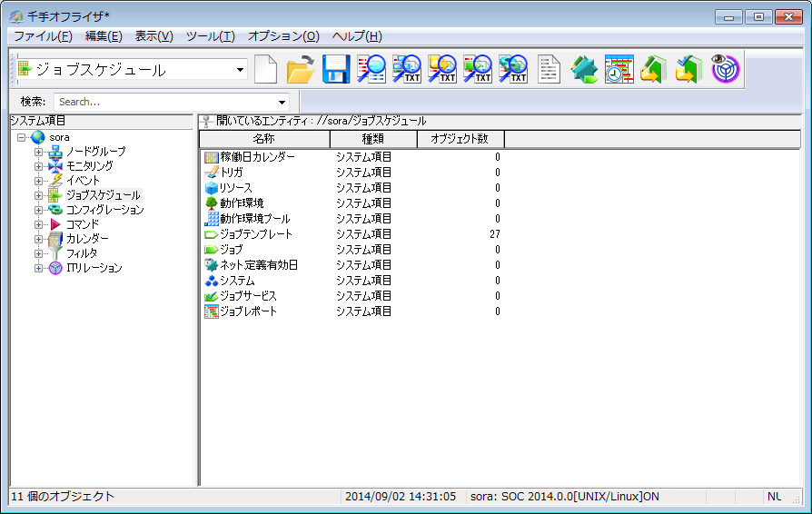This screenshot has height=514, width=812.
Task: Expand the ジョブスケジュール tree node
Action: (38, 195)
